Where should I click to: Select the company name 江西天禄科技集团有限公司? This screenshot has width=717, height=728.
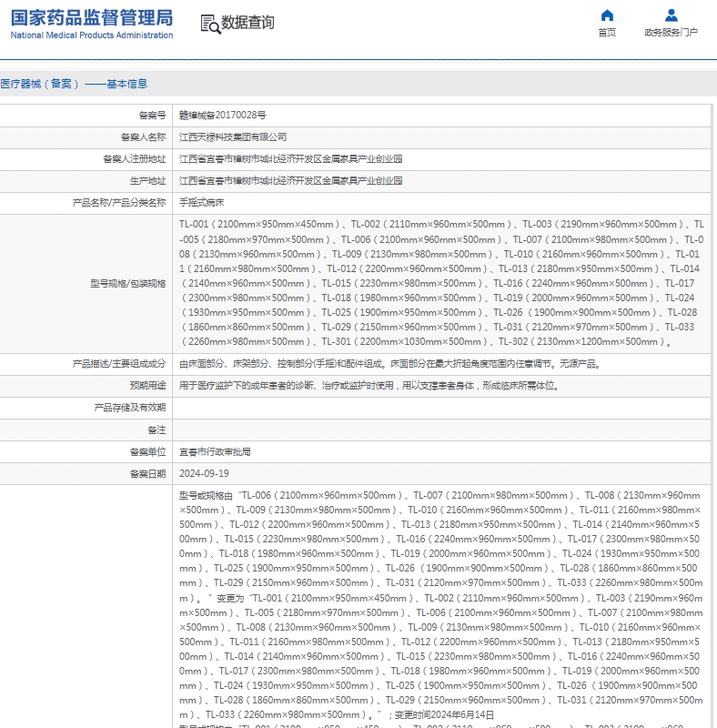pos(233,137)
